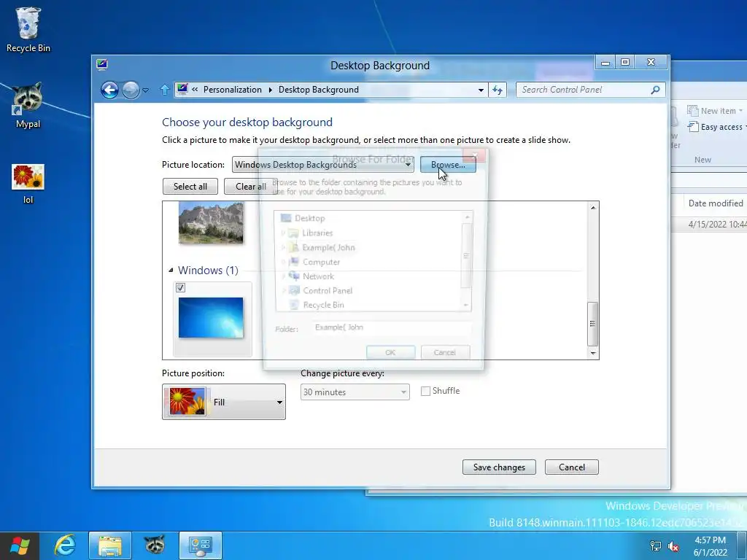Select Example( John folder in tree

(x=328, y=247)
